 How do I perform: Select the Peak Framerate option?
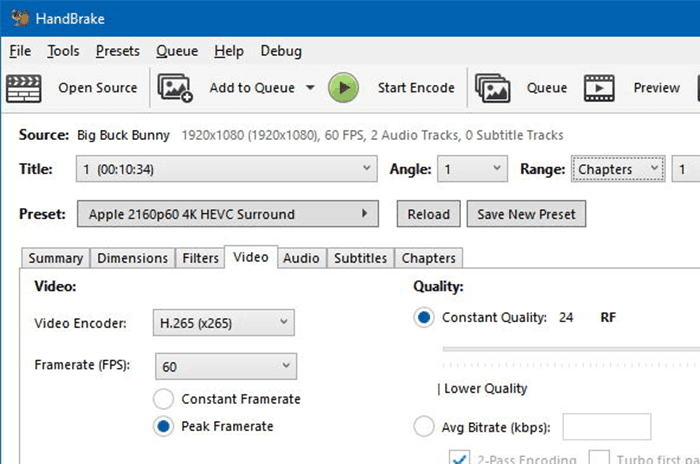164,426
